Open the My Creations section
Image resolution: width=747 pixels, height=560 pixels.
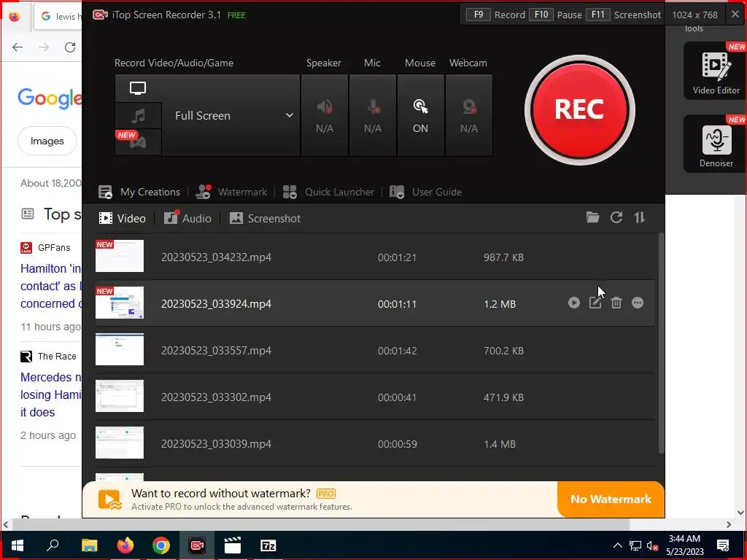pos(139,192)
